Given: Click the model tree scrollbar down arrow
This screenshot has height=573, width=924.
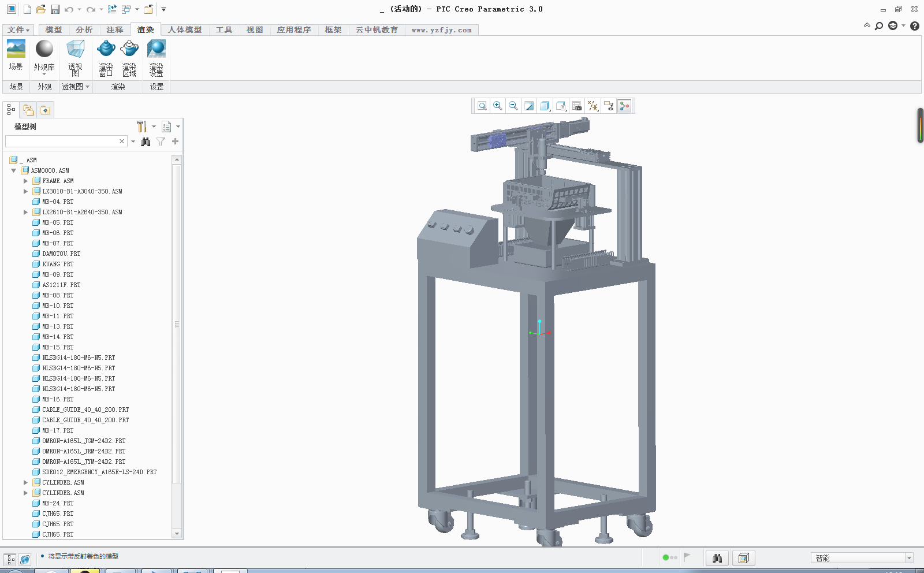Looking at the screenshot, I should pyautogui.click(x=177, y=534).
